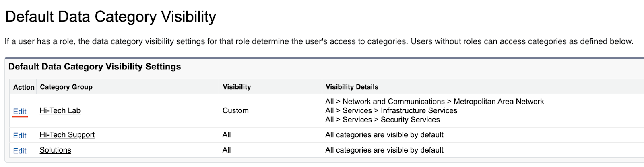Click Edit for the Solutions group
This screenshot has width=644, height=167.
[x=20, y=151]
